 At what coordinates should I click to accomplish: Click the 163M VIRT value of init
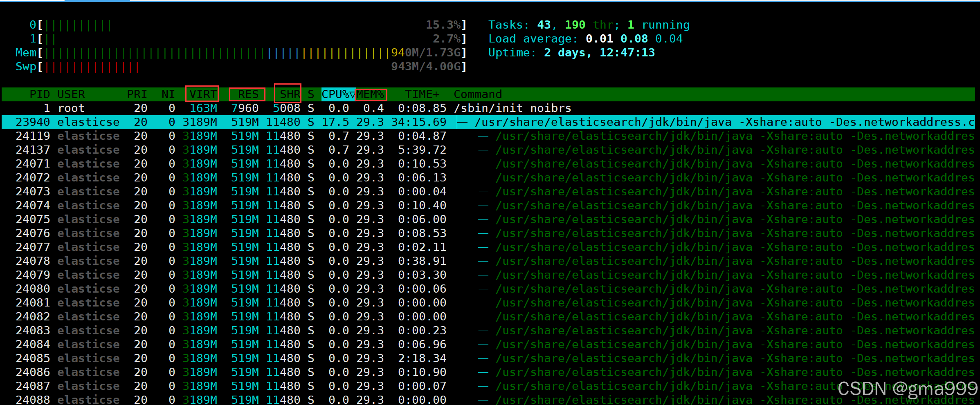pyautogui.click(x=203, y=108)
